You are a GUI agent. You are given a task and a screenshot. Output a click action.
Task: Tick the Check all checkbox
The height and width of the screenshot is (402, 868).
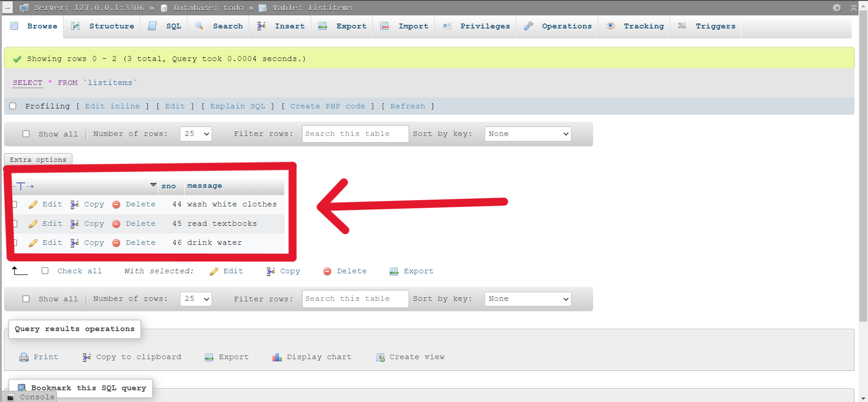pyautogui.click(x=45, y=271)
